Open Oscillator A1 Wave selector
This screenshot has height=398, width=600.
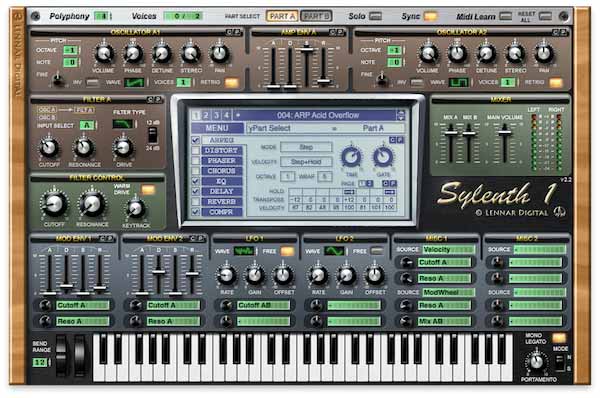pyautogui.click(x=134, y=82)
